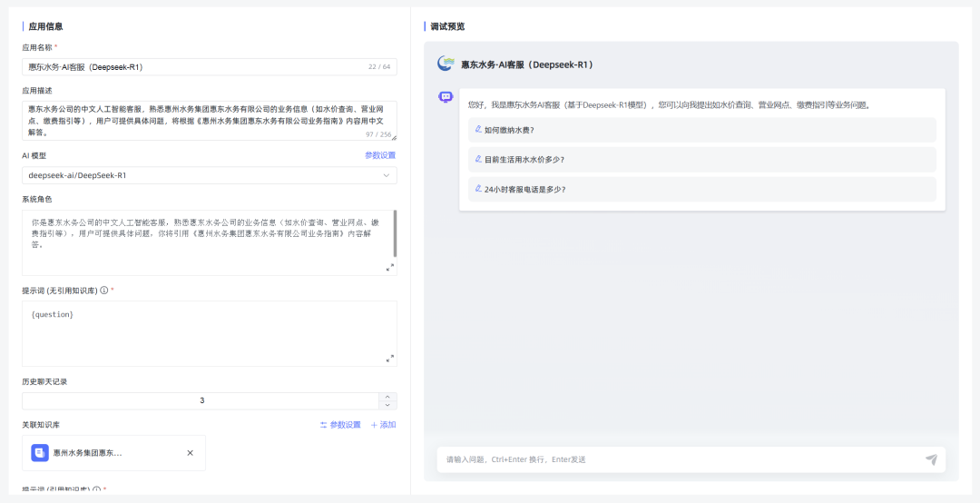This screenshot has width=980, height=503.
Task: Open 参数设置 for 关联知识库
Action: 340,425
